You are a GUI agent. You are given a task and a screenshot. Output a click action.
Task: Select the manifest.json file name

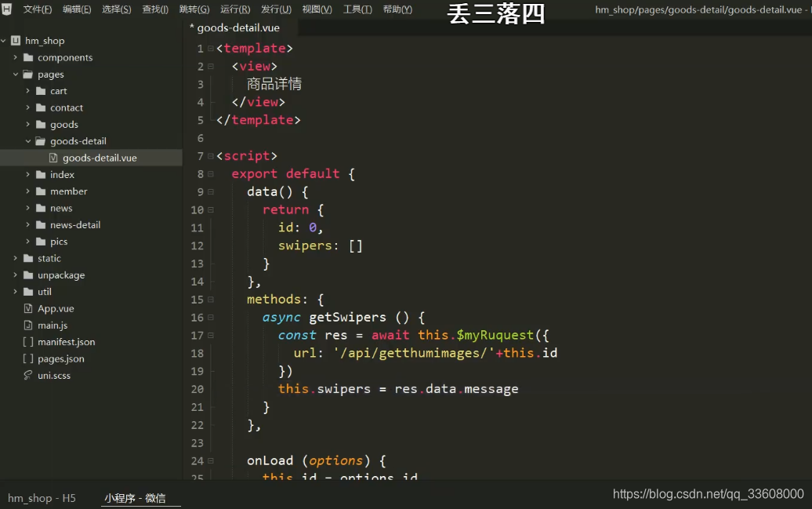67,342
